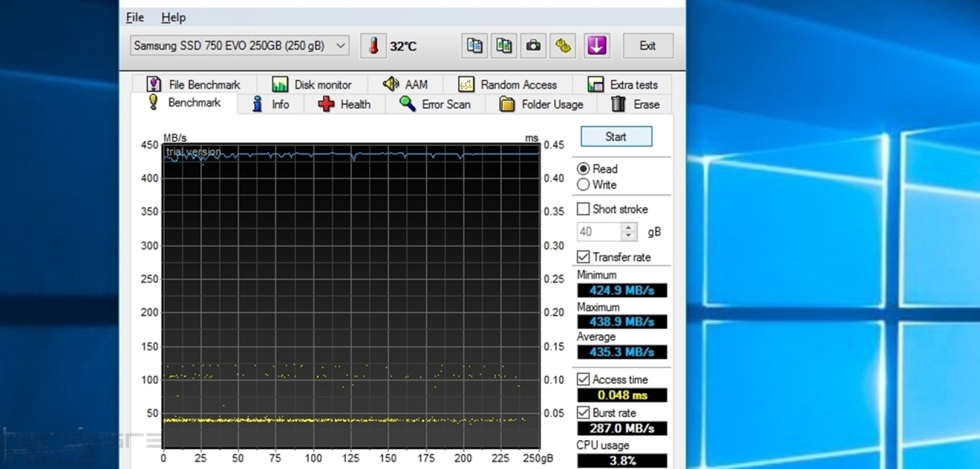Click the purple download arrow icon
Screen dimensions: 980x469
tap(596, 46)
